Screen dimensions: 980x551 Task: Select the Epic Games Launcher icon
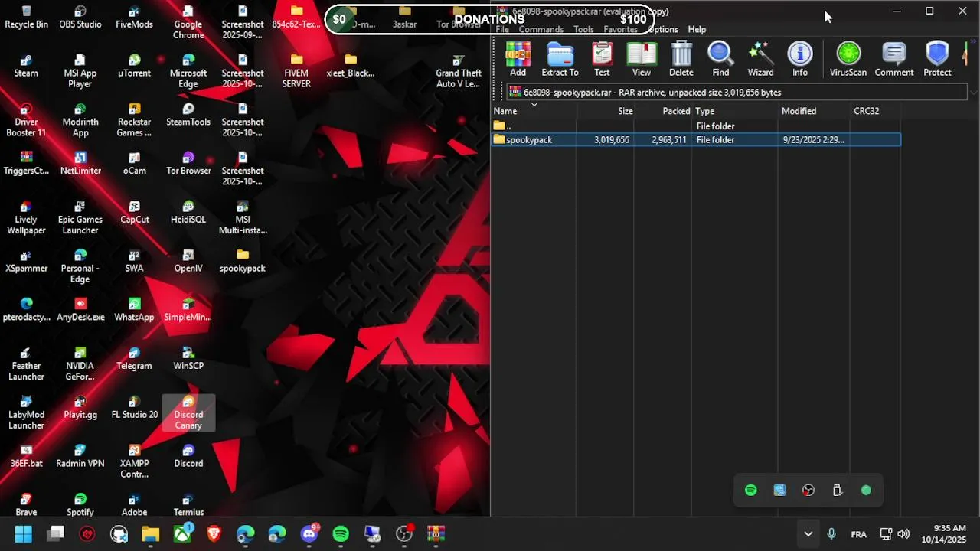pyautogui.click(x=80, y=217)
